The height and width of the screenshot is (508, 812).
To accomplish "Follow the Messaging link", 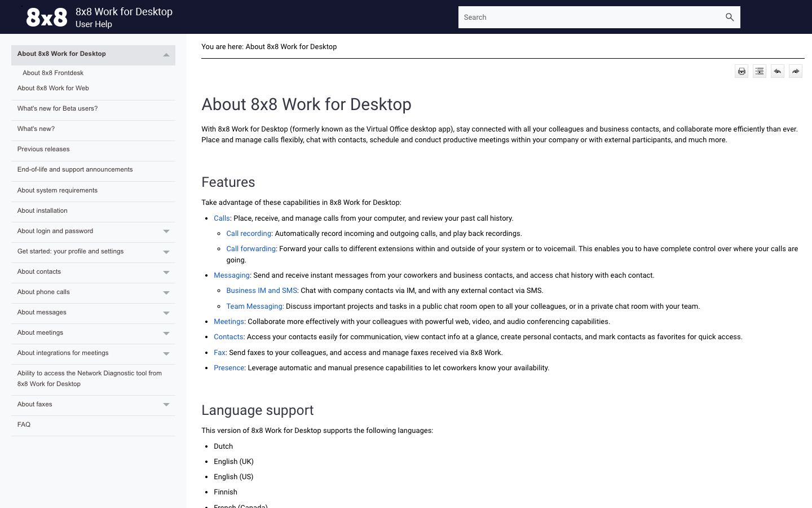I will coord(232,275).
